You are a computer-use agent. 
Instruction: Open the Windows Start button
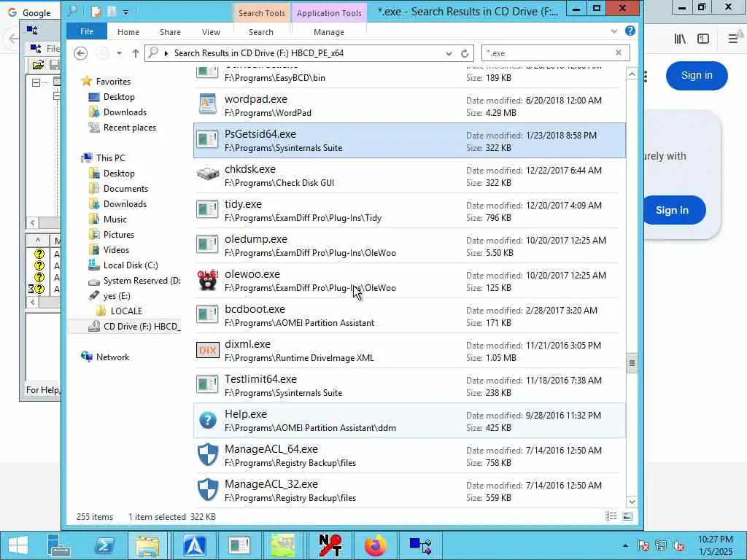point(18,545)
